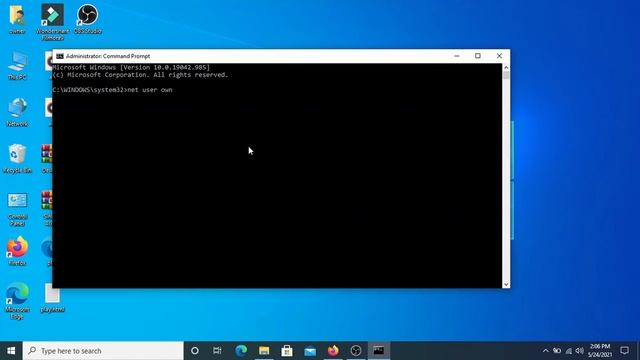This screenshot has width=640, height=360.
Task: Open the Windows Start menu
Action: [x=11, y=351]
